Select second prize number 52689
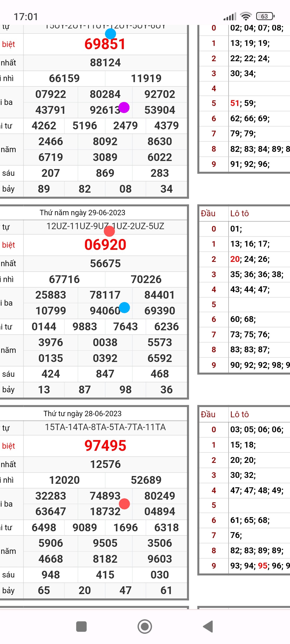Screen dimensions: 290x644 tap(146, 480)
